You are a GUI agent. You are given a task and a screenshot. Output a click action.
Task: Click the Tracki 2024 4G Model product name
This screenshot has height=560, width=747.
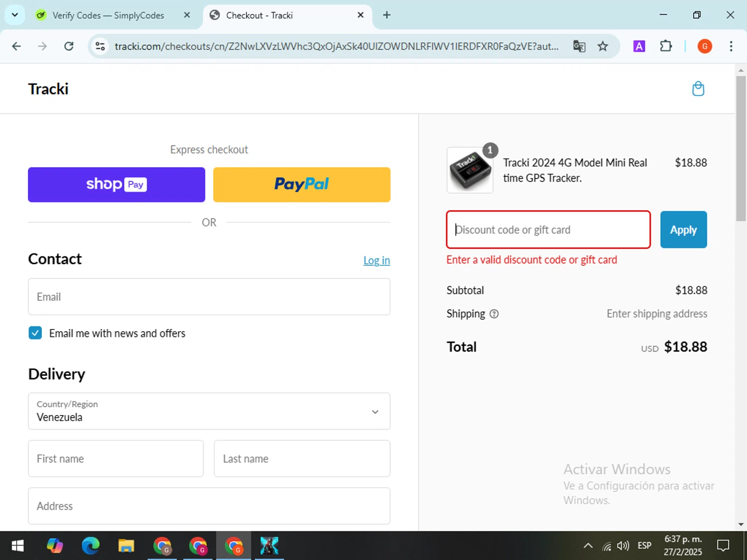575,170
